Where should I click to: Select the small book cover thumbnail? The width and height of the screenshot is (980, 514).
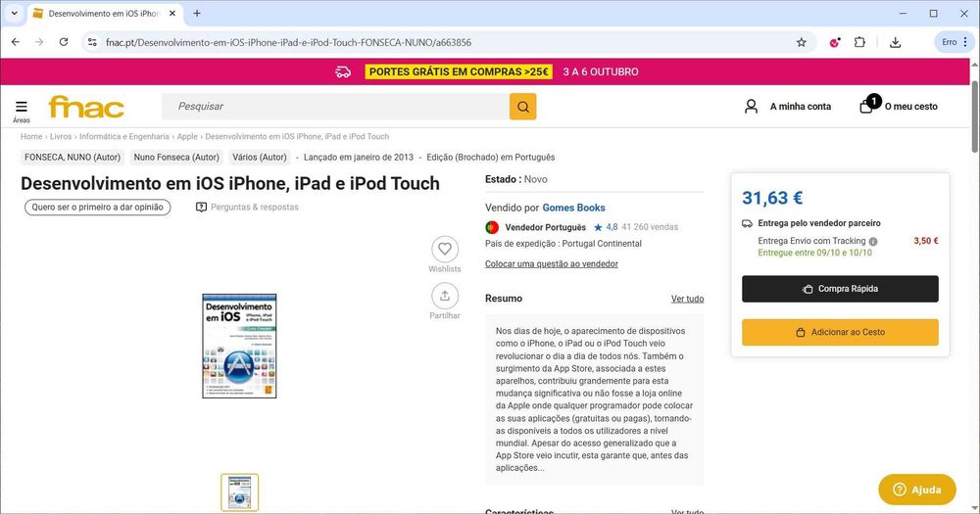coord(239,492)
